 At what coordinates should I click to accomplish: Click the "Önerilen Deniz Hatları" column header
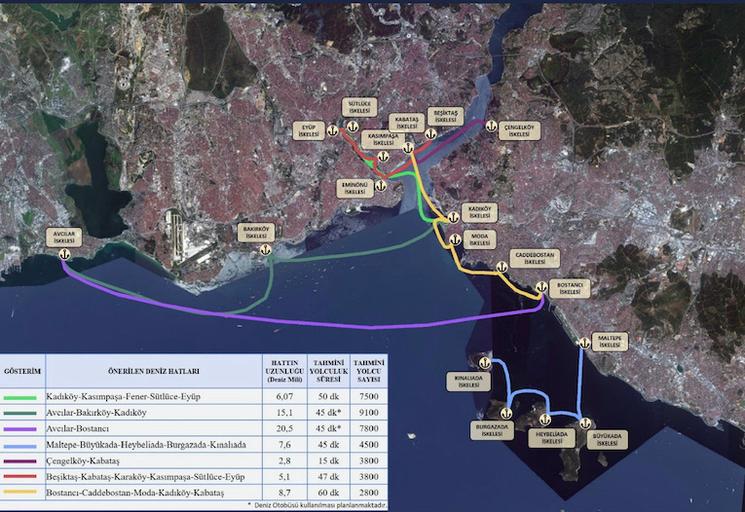(x=150, y=371)
